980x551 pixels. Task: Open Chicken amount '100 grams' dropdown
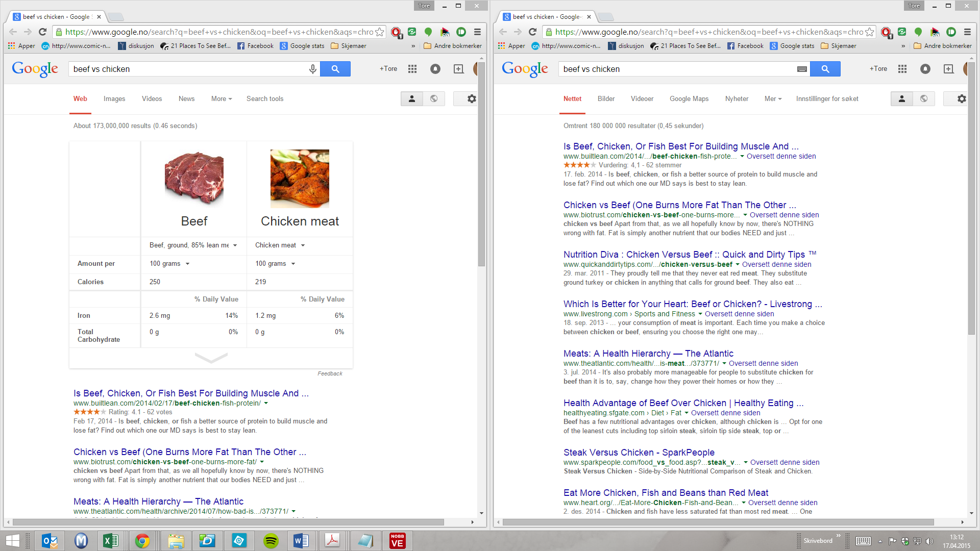click(276, 264)
